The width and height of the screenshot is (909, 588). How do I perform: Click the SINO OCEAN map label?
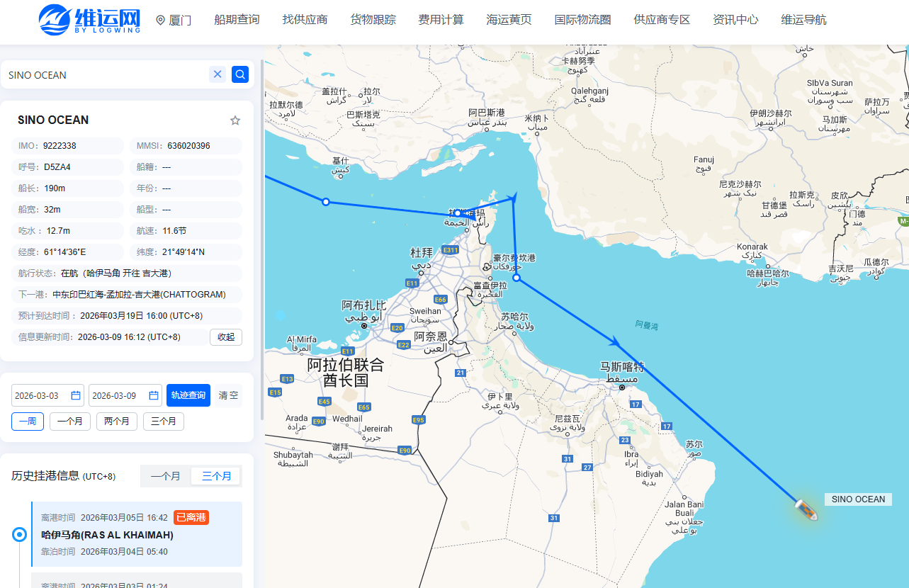(x=858, y=499)
